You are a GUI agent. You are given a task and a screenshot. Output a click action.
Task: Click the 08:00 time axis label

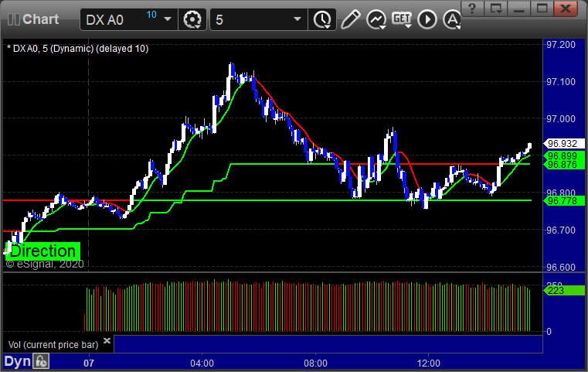pyautogui.click(x=315, y=363)
